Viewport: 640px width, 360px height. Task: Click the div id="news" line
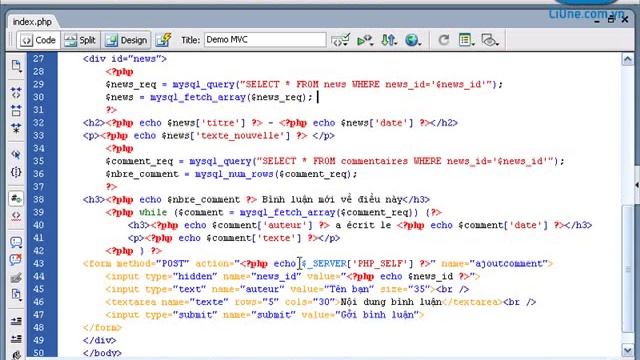coord(124,59)
